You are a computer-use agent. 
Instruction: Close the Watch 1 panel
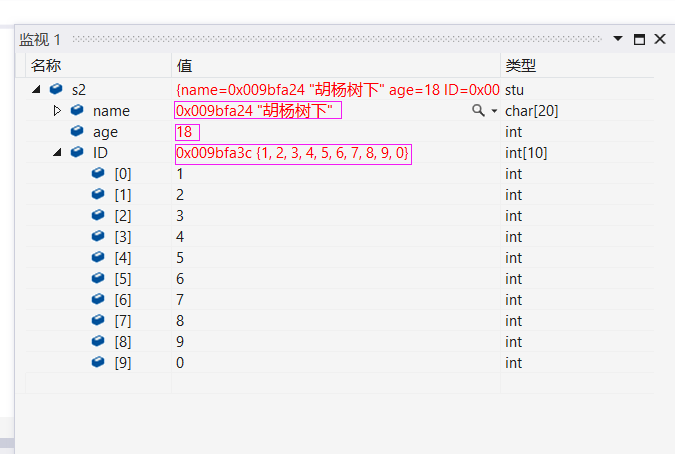[660, 39]
